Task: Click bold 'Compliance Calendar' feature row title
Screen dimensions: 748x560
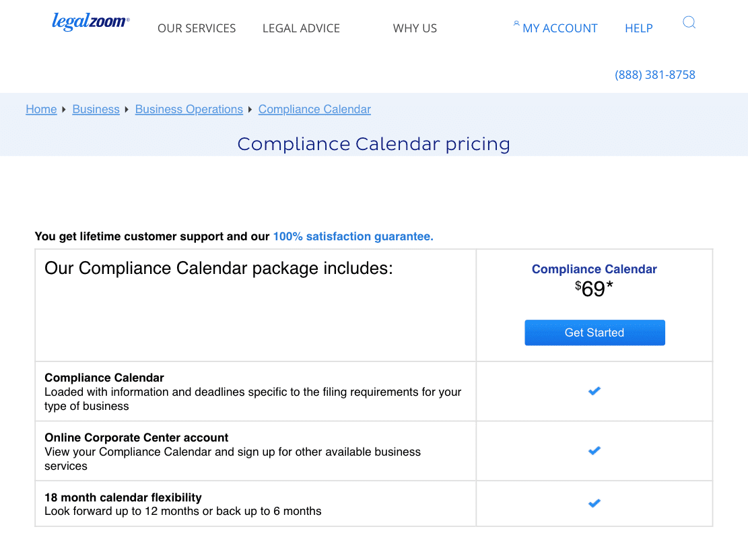Action: [x=104, y=378]
